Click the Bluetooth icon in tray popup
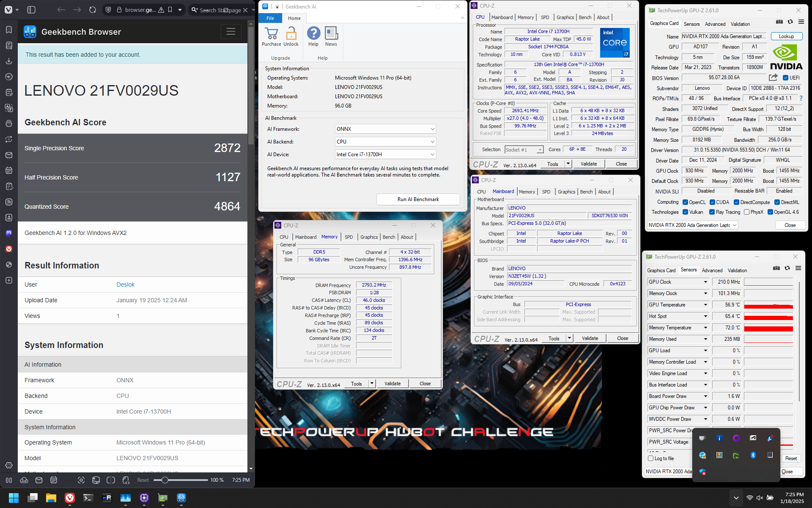The image size is (812, 508). pos(753,455)
